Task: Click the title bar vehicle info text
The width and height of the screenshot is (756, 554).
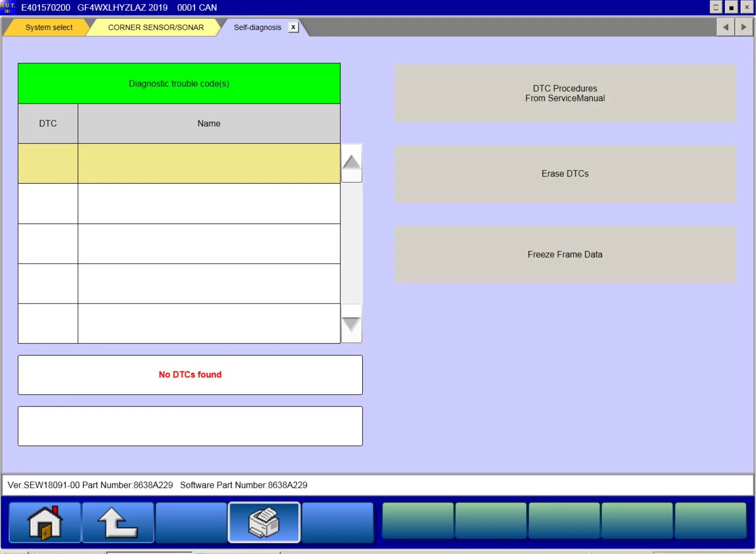Action: tap(119, 8)
